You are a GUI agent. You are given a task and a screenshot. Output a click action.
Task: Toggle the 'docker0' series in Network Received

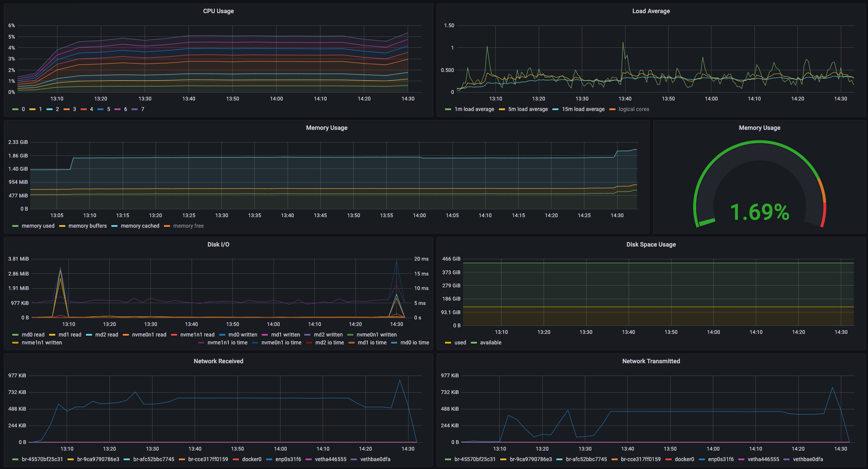252,459
